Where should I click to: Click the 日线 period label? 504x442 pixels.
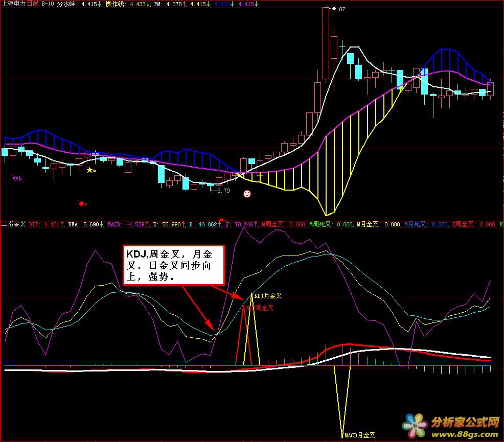(x=33, y=4)
